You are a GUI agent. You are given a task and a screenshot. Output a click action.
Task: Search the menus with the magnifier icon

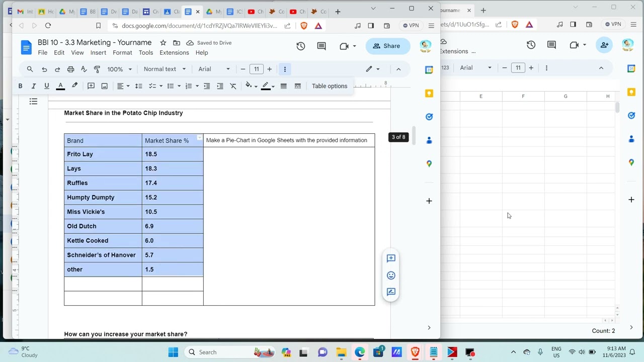pos(30,69)
